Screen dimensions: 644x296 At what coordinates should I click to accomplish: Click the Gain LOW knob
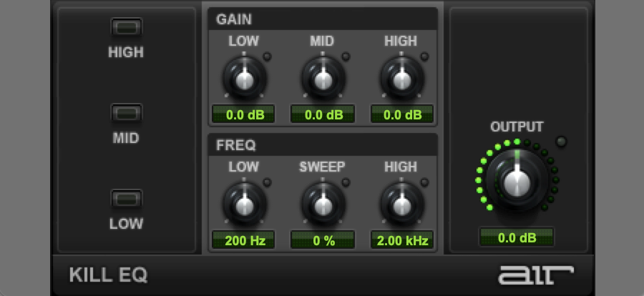(244, 77)
